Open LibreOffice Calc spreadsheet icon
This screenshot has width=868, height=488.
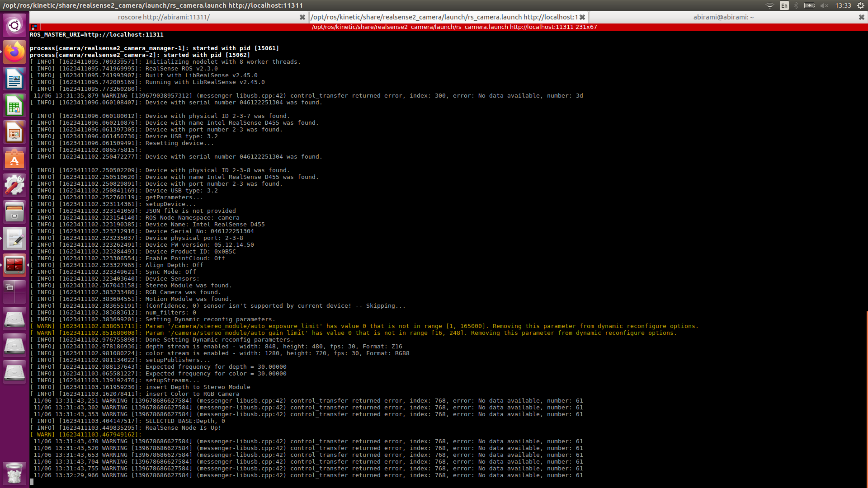(14, 106)
